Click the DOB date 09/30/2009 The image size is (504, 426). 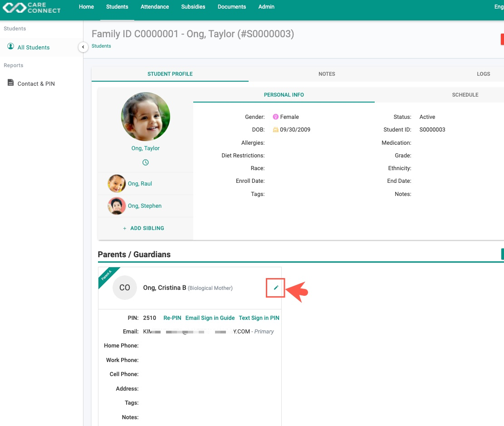point(295,130)
